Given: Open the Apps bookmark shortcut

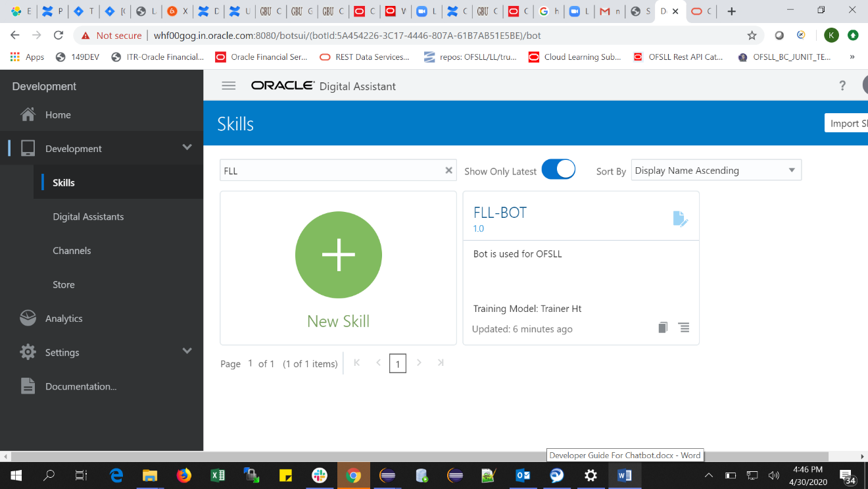Looking at the screenshot, I should 27,57.
